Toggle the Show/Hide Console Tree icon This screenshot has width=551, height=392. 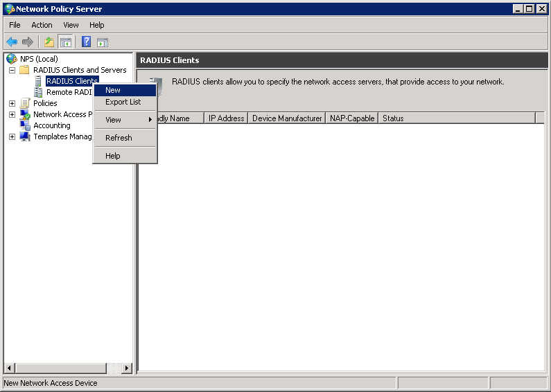[x=65, y=42]
